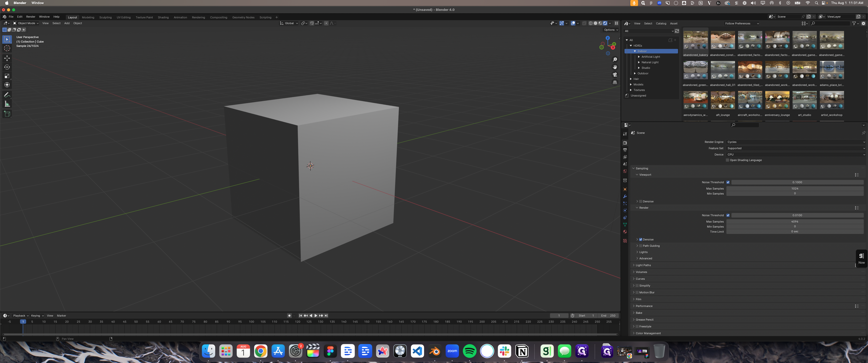Open the Object Mode dropdown
The image size is (868, 363).
26,23
